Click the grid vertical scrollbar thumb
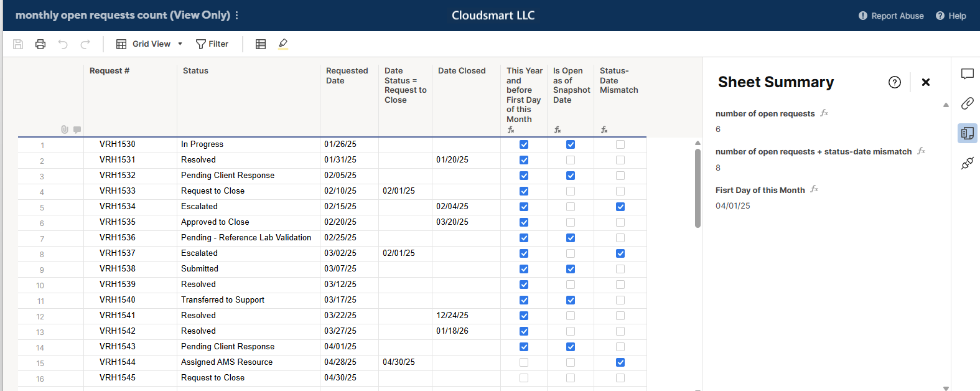The width and height of the screenshot is (980, 391). tap(698, 188)
